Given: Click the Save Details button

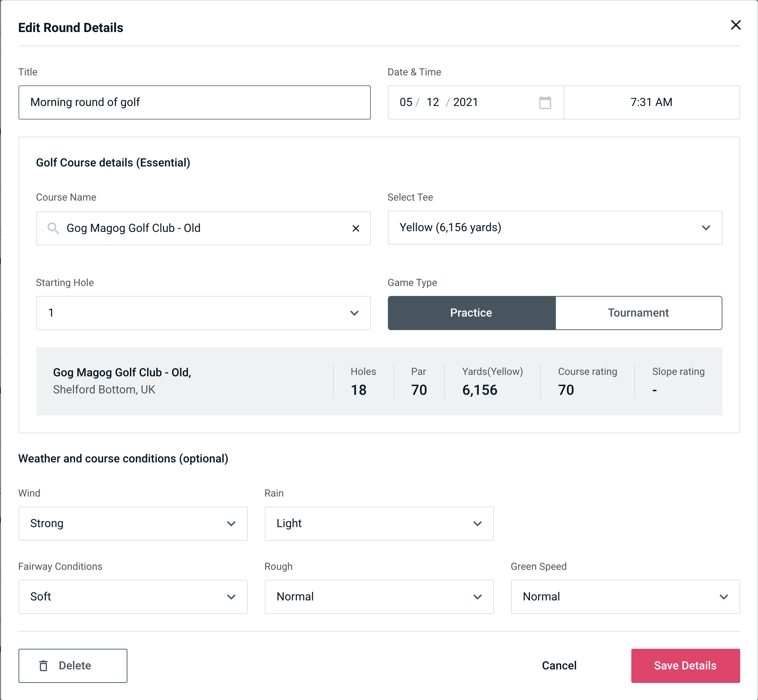Looking at the screenshot, I should [685, 665].
